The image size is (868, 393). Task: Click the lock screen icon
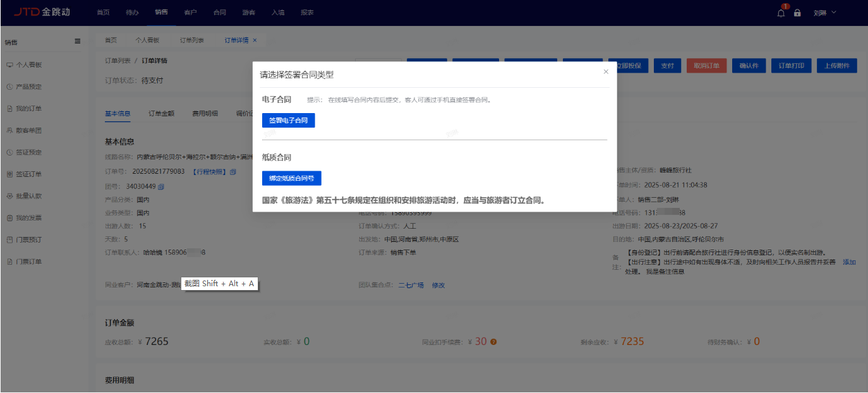[797, 13]
